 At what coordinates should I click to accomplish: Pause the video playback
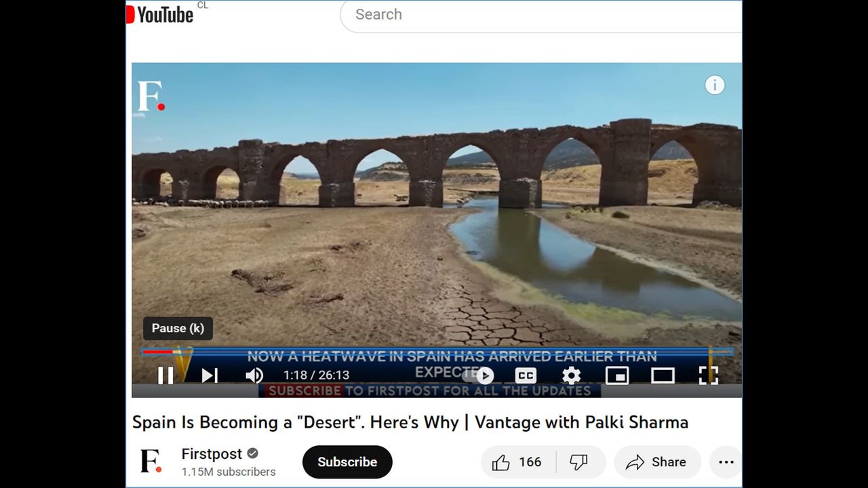(165, 375)
